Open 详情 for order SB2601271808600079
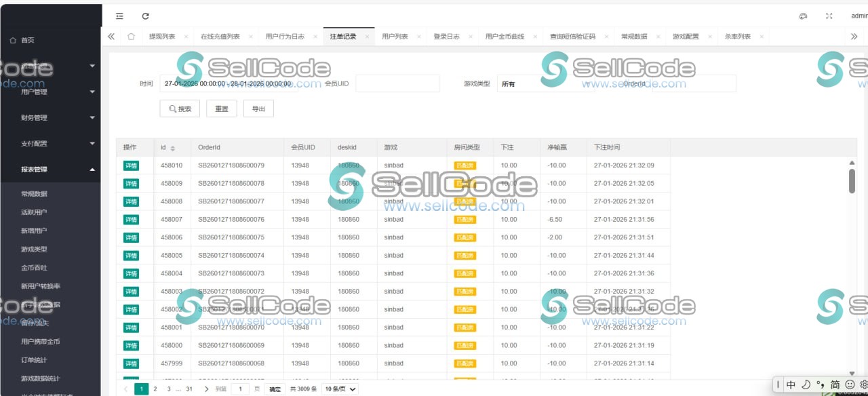This screenshot has height=396, width=868. [x=131, y=165]
